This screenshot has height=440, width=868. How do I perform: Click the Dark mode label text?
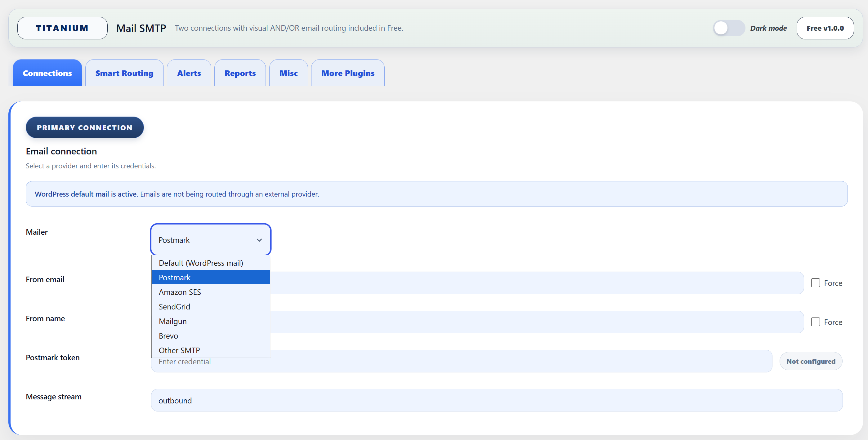768,28
